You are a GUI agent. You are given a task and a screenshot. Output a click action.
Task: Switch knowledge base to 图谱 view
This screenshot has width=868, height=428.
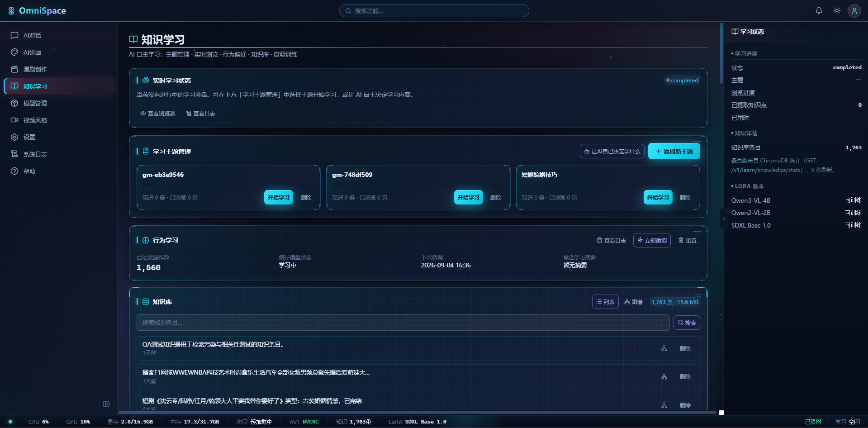633,302
